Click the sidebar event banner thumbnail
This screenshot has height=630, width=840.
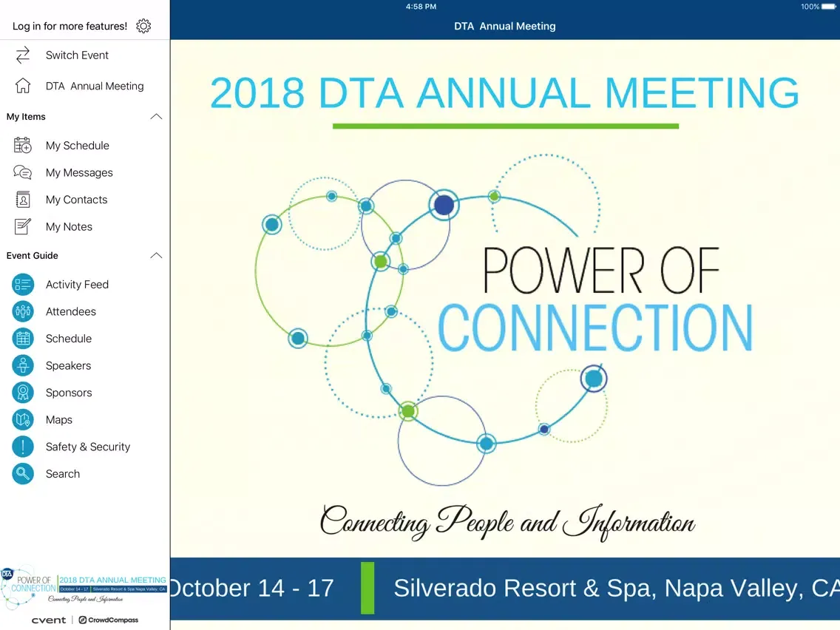[x=84, y=586]
